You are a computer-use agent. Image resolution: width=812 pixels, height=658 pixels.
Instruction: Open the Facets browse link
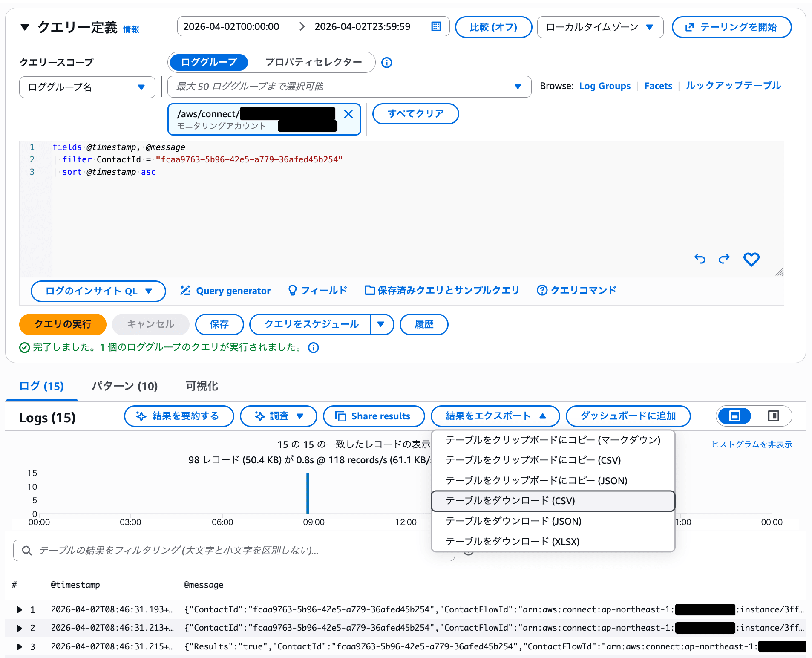658,86
